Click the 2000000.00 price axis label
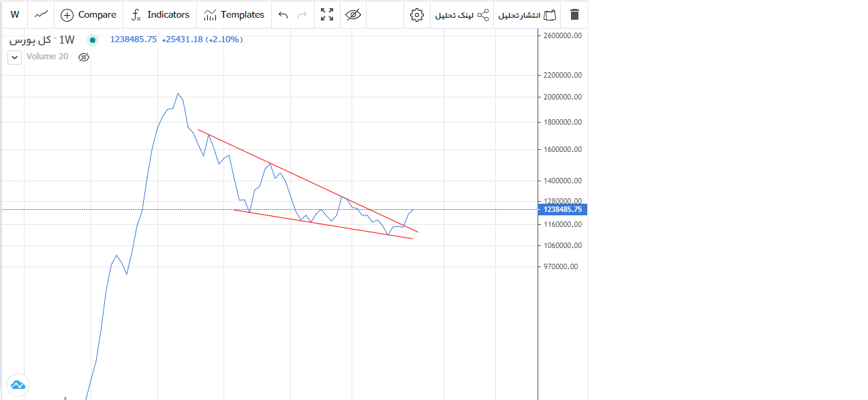Viewport: 868px width, 400px height. coord(562,97)
